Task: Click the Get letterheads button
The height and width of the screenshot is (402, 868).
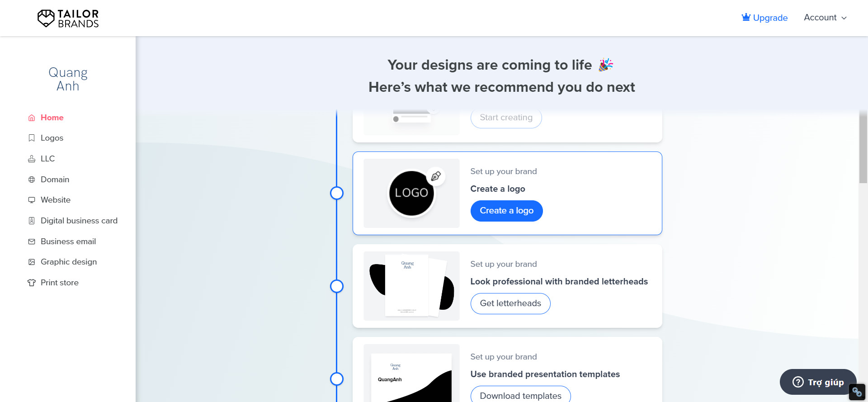Action: [x=510, y=303]
